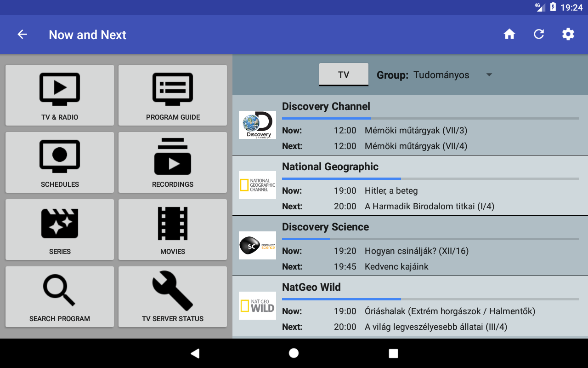Select A Harmadik Birodalom titkai (I/4)
The image size is (588, 368).
[x=430, y=207]
